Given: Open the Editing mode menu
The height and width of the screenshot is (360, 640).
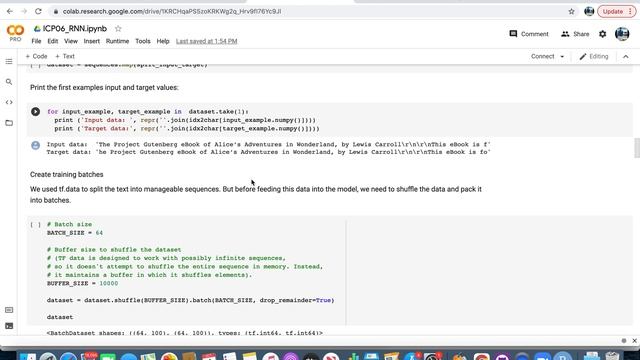Looking at the screenshot, I should click(x=594, y=56).
